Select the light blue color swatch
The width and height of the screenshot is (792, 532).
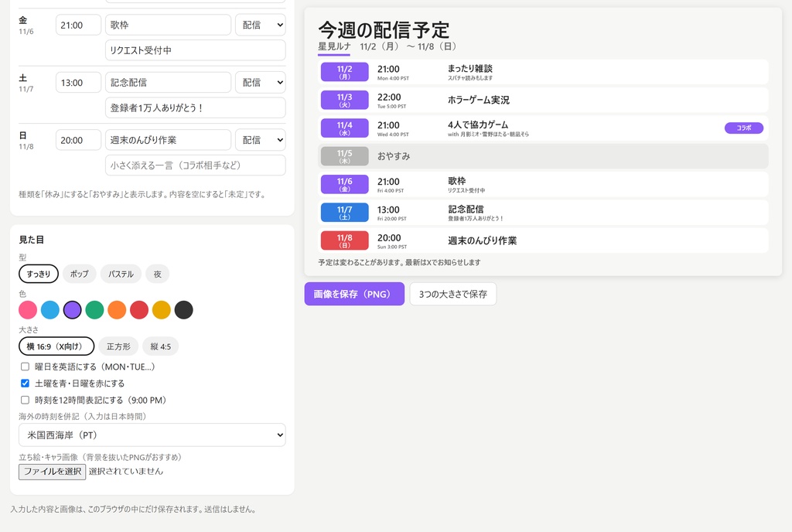coord(50,310)
